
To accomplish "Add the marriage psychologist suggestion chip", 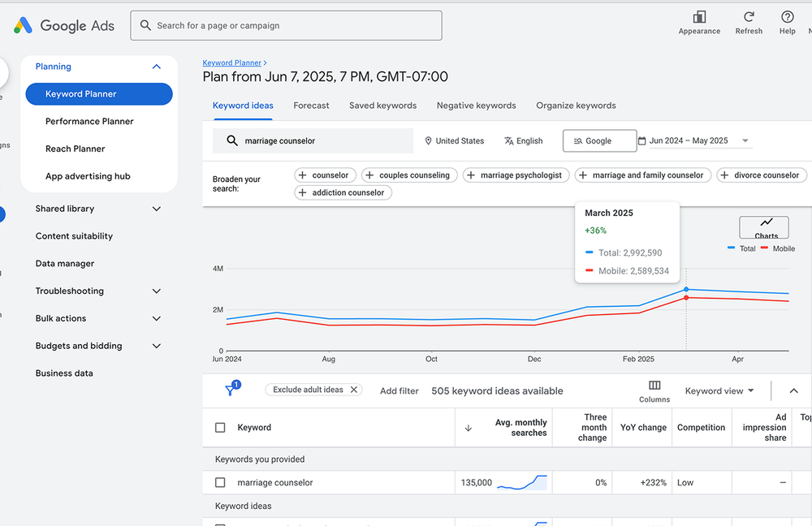I will 516,175.
